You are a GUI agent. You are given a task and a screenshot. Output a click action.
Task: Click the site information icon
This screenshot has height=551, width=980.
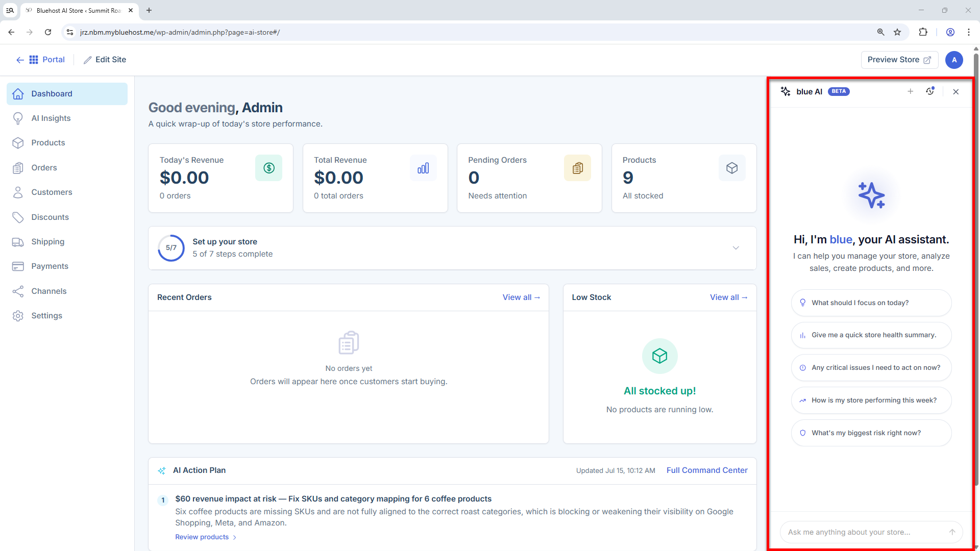[70, 32]
